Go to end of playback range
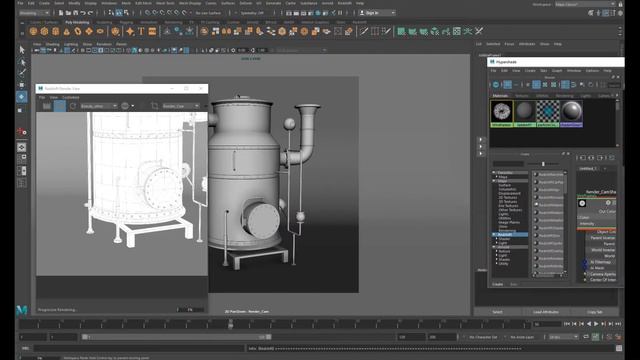 (x=618, y=324)
